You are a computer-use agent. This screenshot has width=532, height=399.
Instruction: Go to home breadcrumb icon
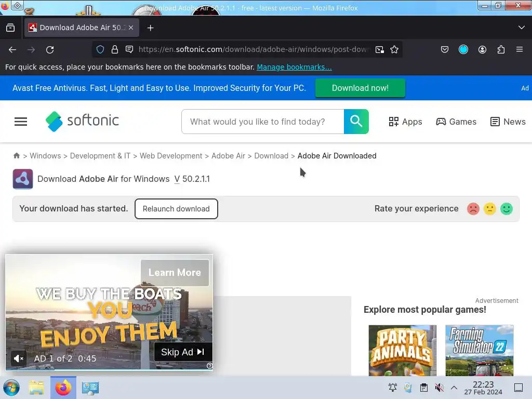coord(17,156)
